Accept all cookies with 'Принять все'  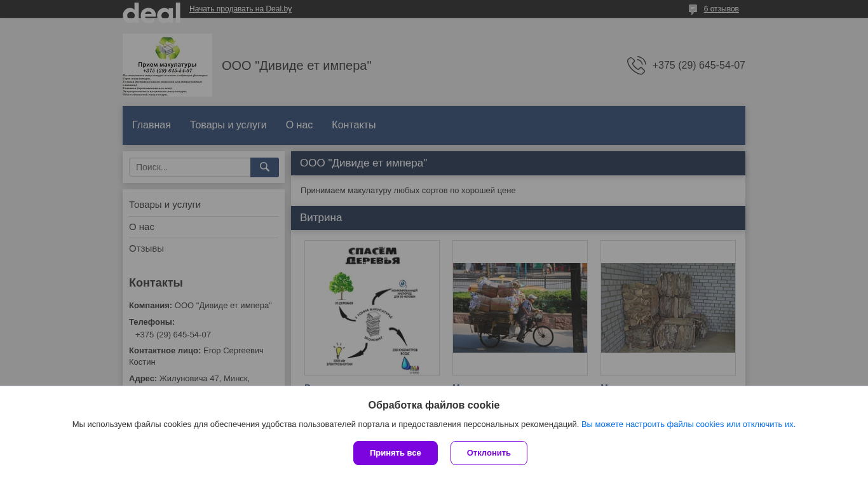(395, 453)
